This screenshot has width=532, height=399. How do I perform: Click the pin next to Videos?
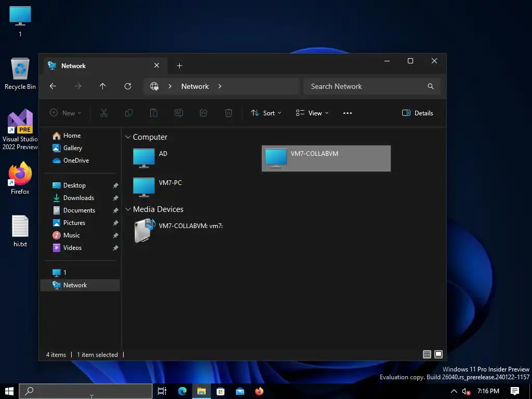click(116, 248)
